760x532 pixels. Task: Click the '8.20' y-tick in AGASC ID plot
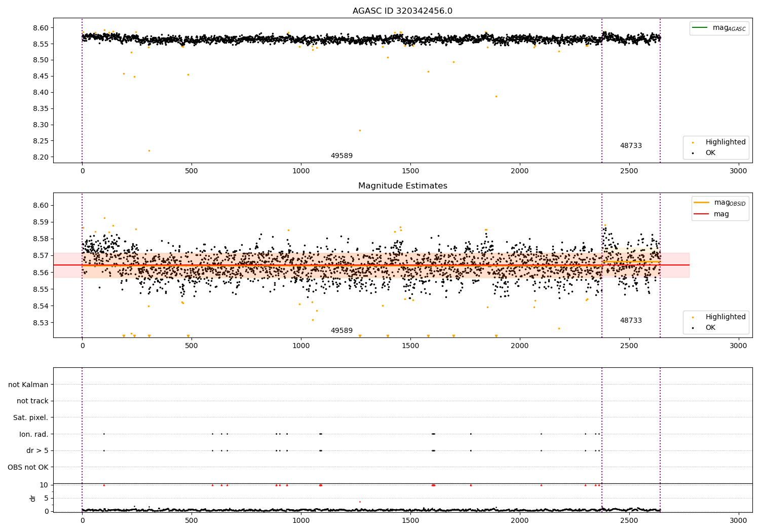pos(41,158)
